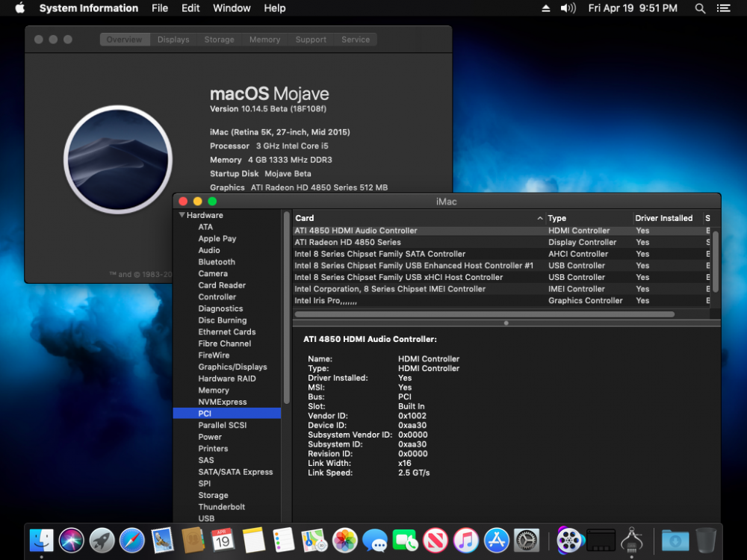
Task: Click the split pane divider handle dot
Action: coord(506,323)
